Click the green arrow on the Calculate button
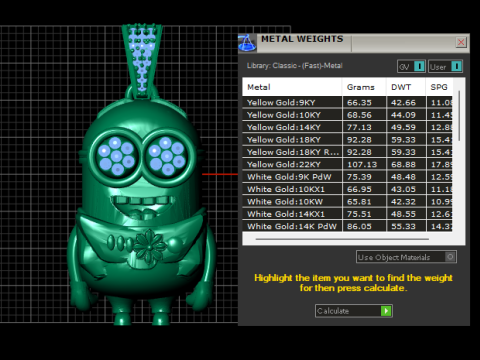This screenshot has width=480, height=360. pos(386,311)
